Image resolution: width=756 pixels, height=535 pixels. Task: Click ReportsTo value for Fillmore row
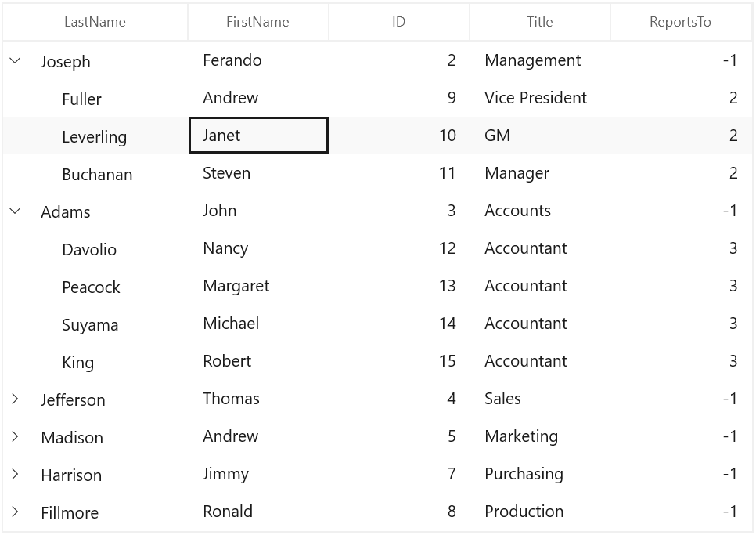[730, 512]
